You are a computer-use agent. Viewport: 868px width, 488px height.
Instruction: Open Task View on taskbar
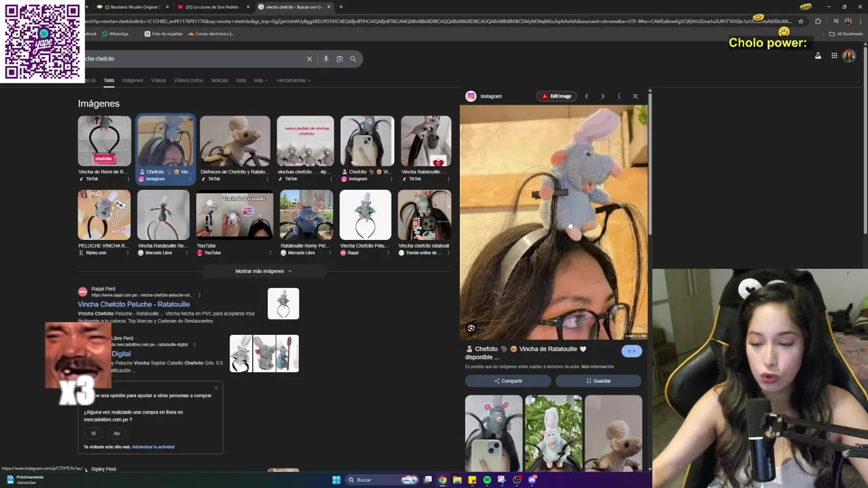[428, 480]
